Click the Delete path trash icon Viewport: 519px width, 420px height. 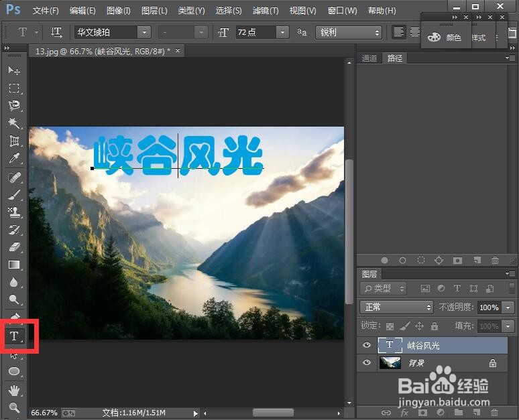coord(495,261)
